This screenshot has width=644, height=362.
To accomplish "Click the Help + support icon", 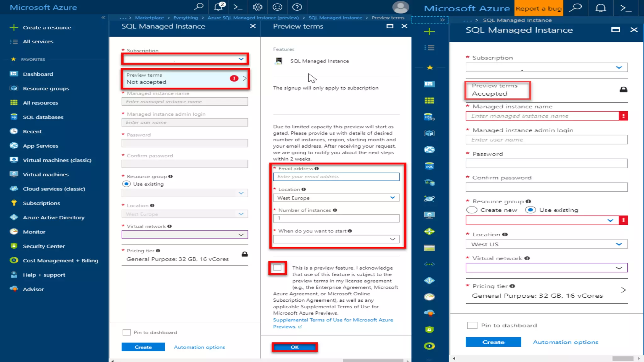I will click(14, 275).
